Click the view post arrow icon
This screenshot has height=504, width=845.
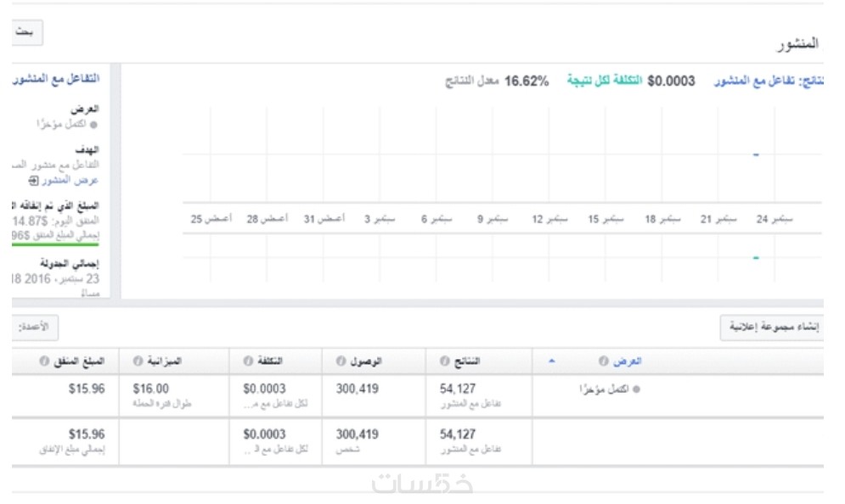click(33, 181)
